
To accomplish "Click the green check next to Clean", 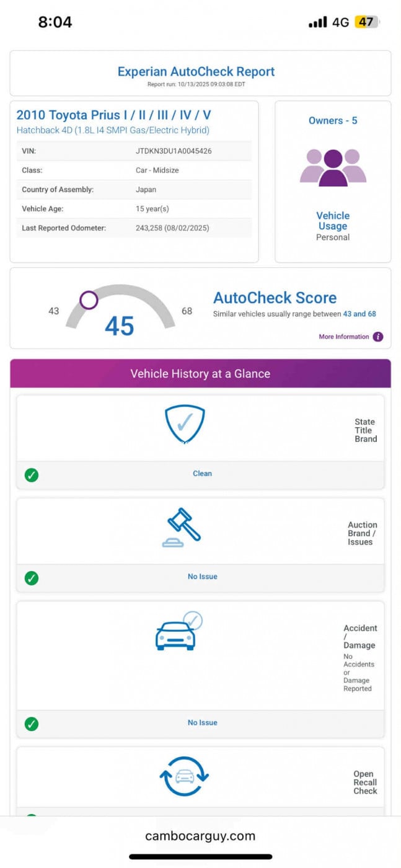I will [32, 475].
